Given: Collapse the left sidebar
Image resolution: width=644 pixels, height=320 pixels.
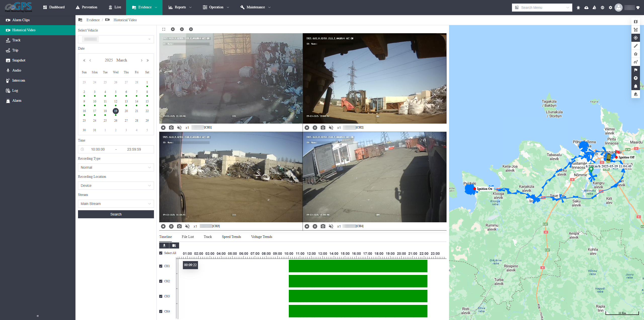Looking at the screenshot, I should click(38, 316).
